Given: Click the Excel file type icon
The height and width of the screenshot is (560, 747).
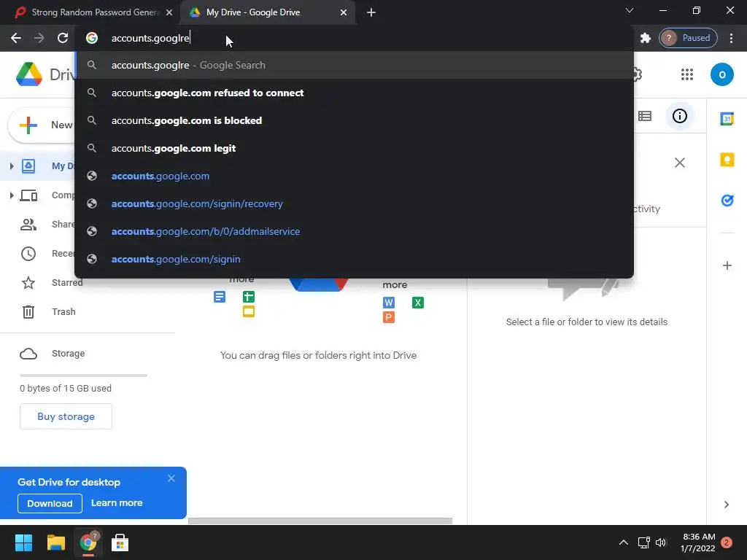Looking at the screenshot, I should (418, 303).
